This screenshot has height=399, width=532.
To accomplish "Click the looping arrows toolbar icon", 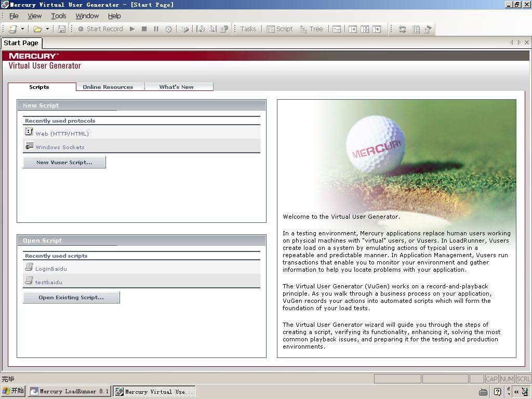I will pyautogui.click(x=403, y=29).
